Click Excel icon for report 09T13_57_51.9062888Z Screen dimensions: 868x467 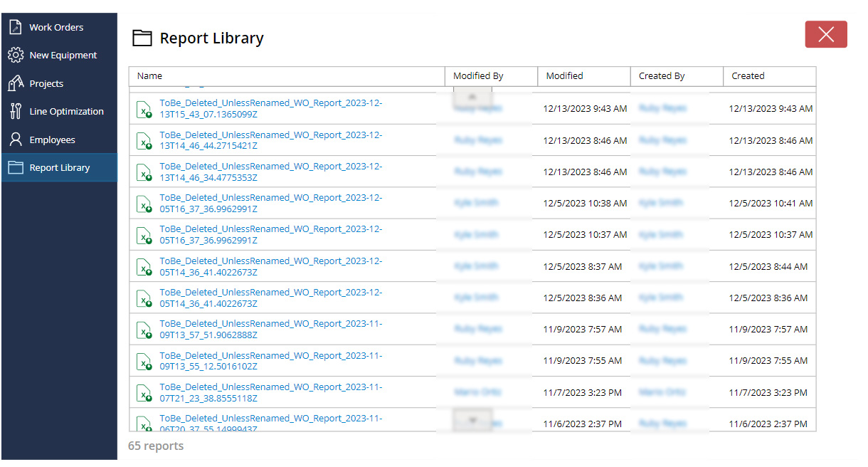coord(144,330)
